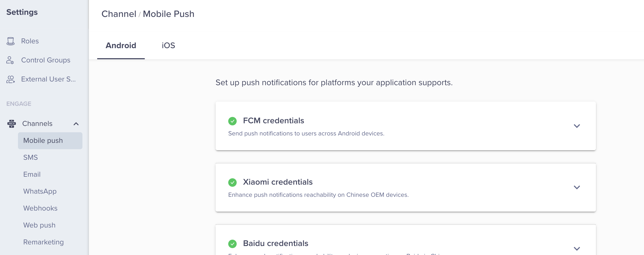Select the Control Groups icon
644x255 pixels.
tap(10, 60)
